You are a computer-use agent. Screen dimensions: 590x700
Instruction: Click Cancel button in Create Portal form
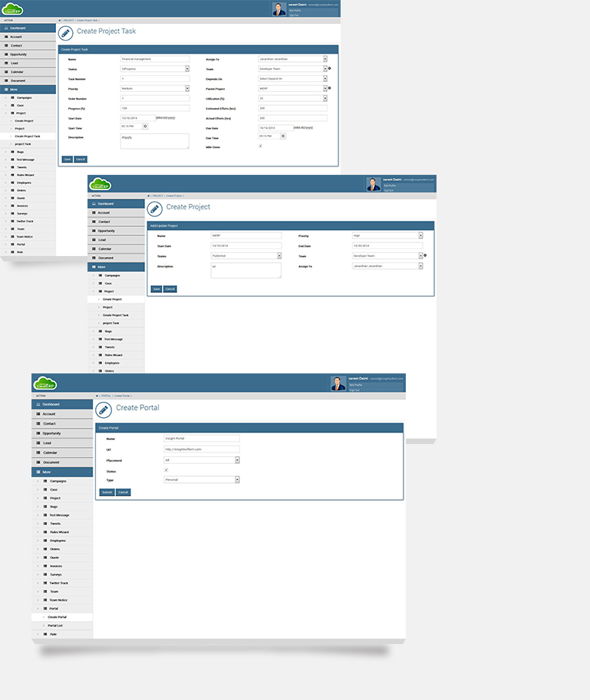coord(124,492)
